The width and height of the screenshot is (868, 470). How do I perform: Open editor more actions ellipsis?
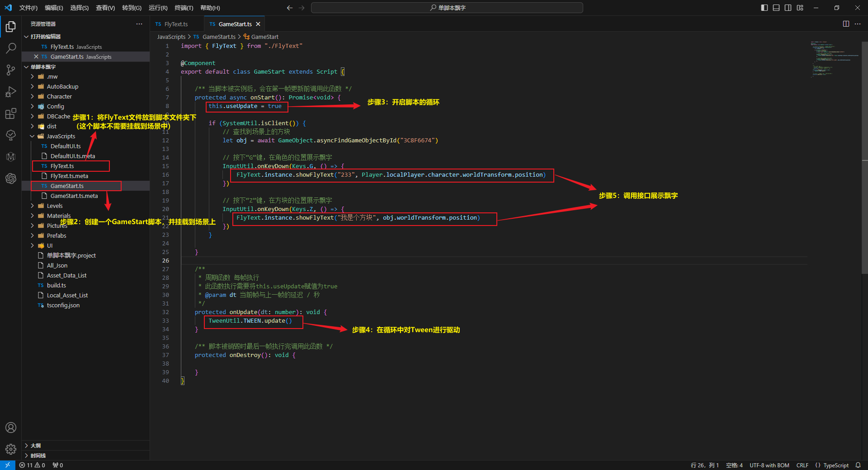pyautogui.click(x=858, y=24)
